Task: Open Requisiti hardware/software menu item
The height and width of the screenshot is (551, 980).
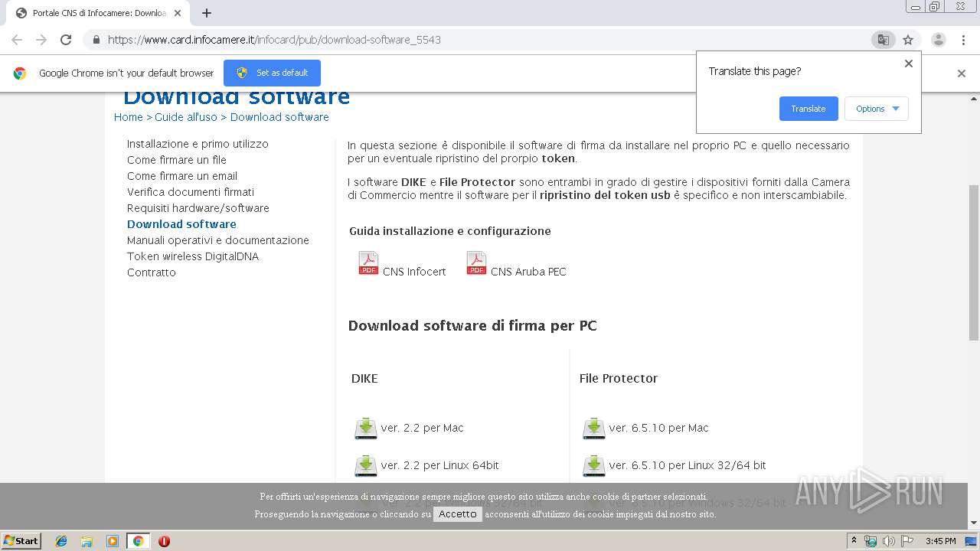Action: tap(198, 208)
